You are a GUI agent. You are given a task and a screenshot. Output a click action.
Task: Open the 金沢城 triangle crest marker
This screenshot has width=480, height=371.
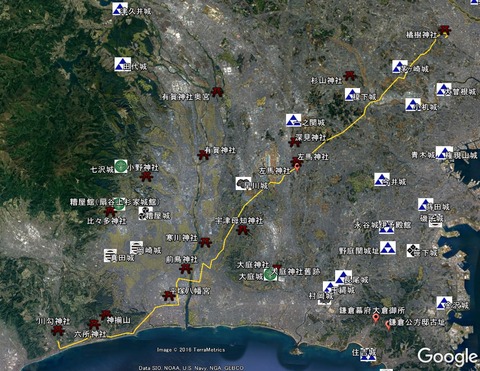click(x=444, y=303)
